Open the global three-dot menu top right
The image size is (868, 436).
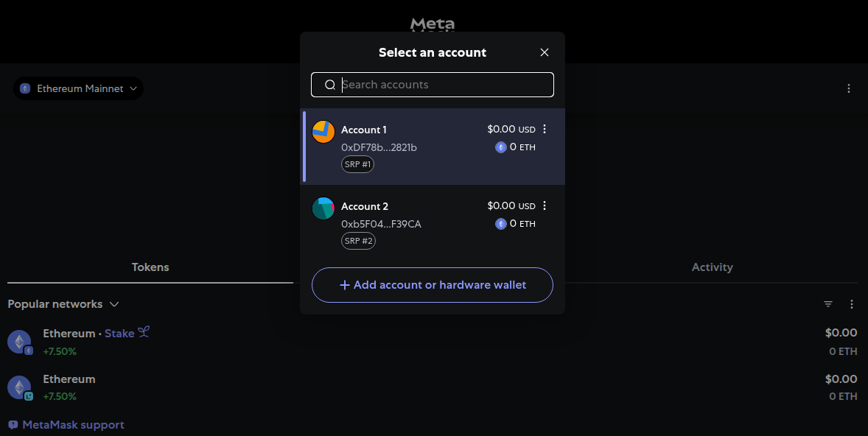[x=849, y=88]
